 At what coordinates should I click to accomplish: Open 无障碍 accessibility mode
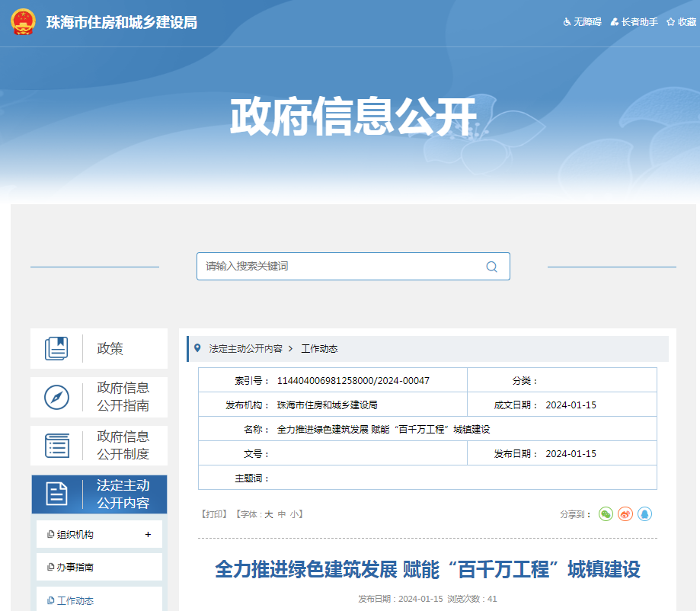(582, 22)
